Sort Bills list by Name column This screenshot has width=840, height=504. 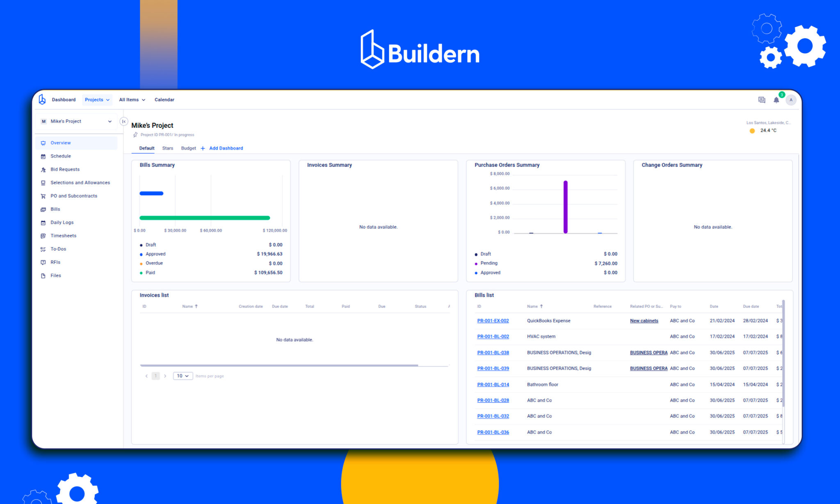click(535, 306)
